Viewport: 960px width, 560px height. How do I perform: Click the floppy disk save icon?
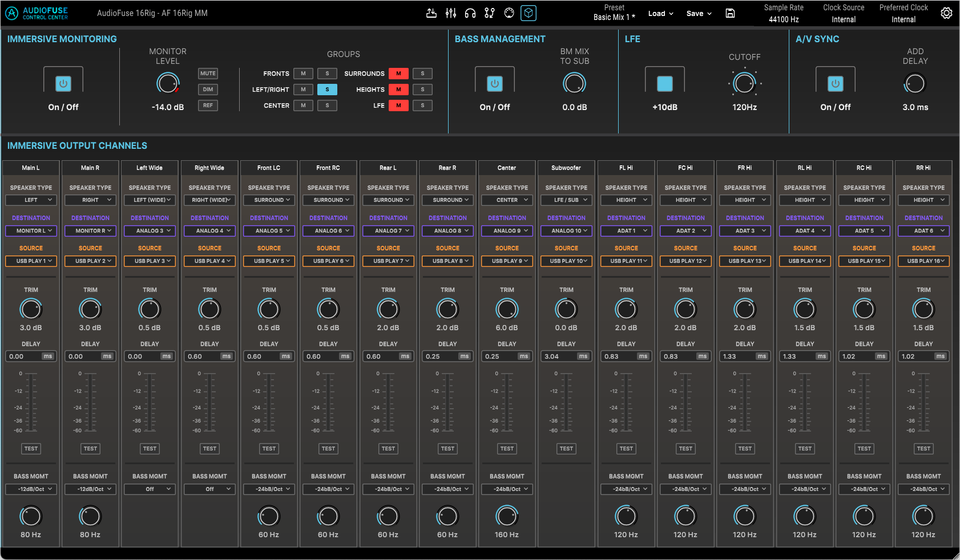tap(730, 13)
